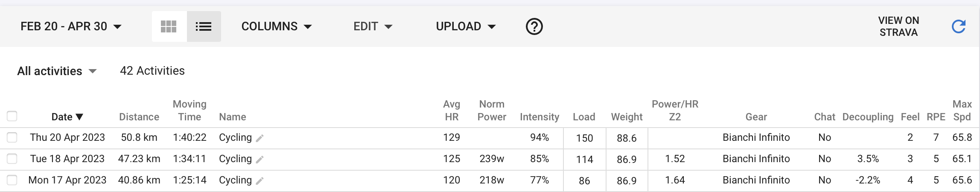Click the Date sort arrow icon
The height and width of the screenshot is (192, 980).
pyautogui.click(x=79, y=117)
